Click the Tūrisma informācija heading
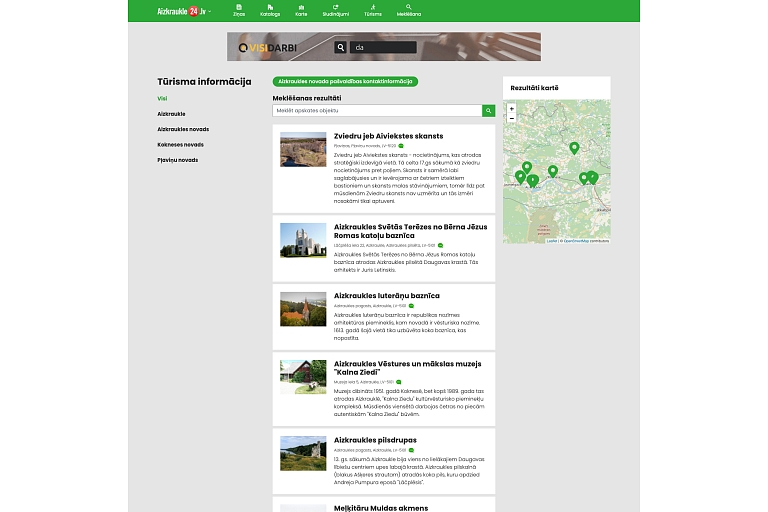Image resolution: width=768 pixels, height=512 pixels. [x=204, y=82]
